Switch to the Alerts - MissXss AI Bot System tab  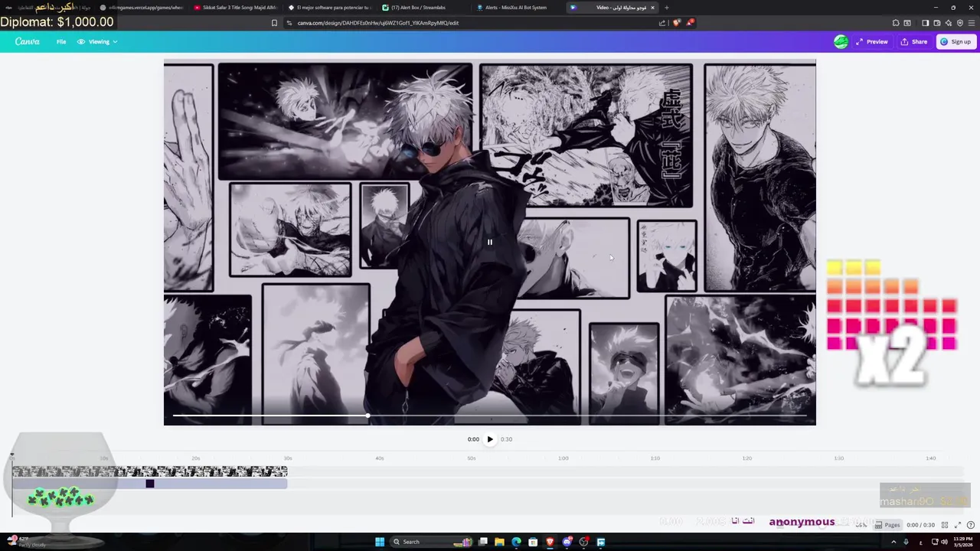tap(518, 8)
